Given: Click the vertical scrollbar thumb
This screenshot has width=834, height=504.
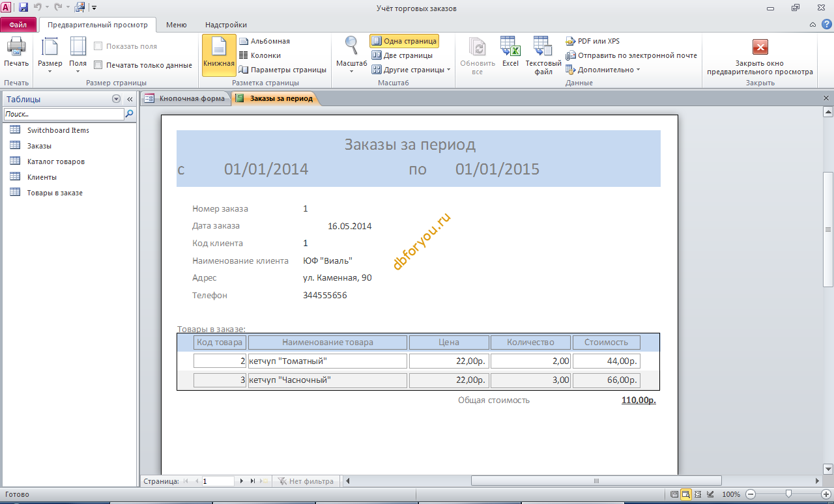Looking at the screenshot, I should tap(828, 229).
